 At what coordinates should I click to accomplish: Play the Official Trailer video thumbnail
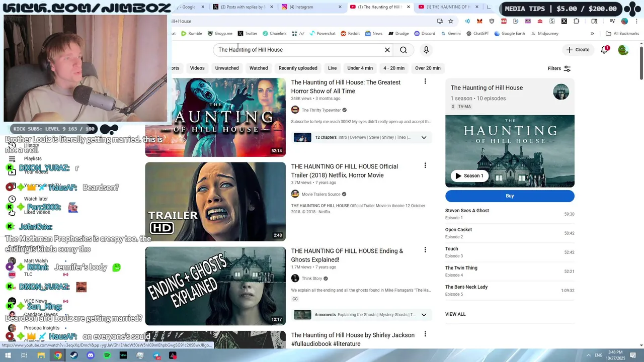(x=215, y=202)
